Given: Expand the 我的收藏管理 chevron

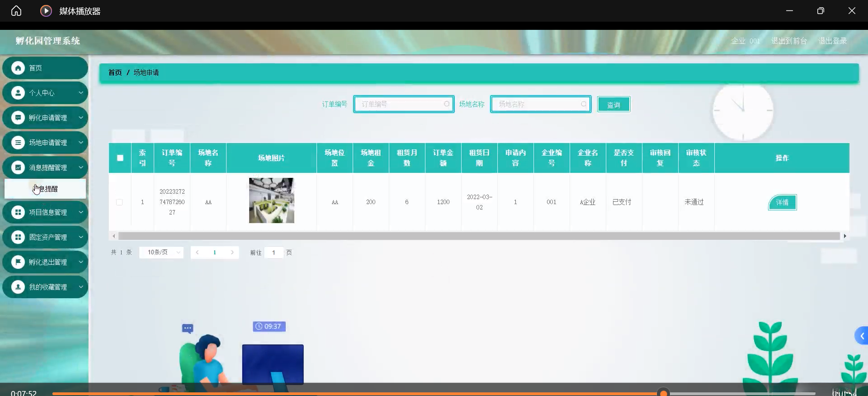Looking at the screenshot, I should (81, 287).
